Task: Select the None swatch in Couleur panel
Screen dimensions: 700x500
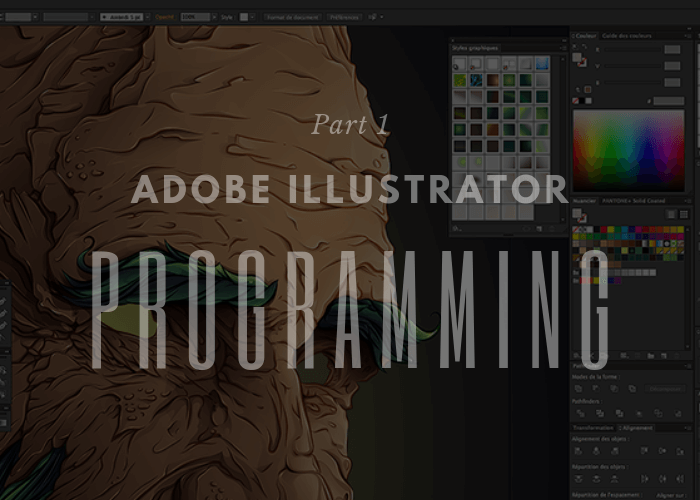Action: 575,101
